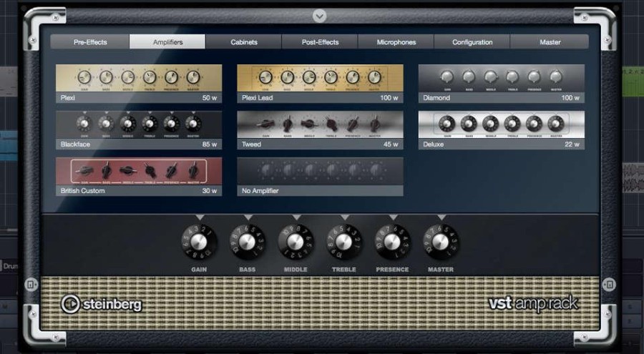Click the VST Amp Rack logo
This screenshot has height=354, width=644.
tap(534, 304)
